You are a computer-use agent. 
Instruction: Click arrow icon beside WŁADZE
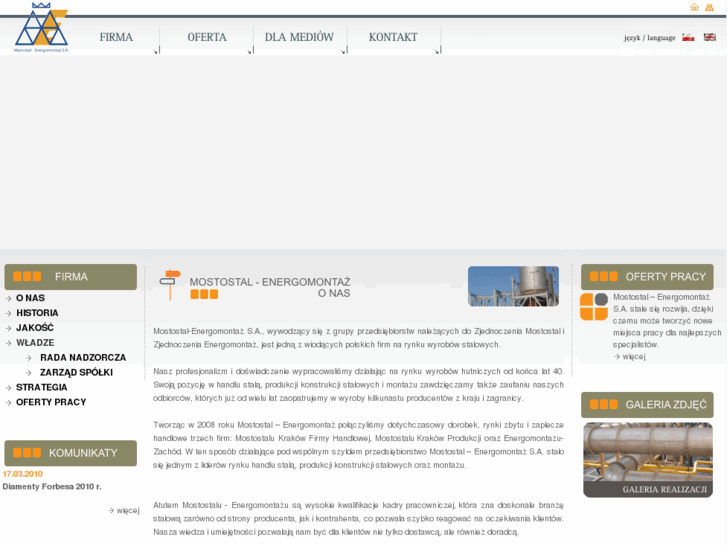tap(8, 343)
